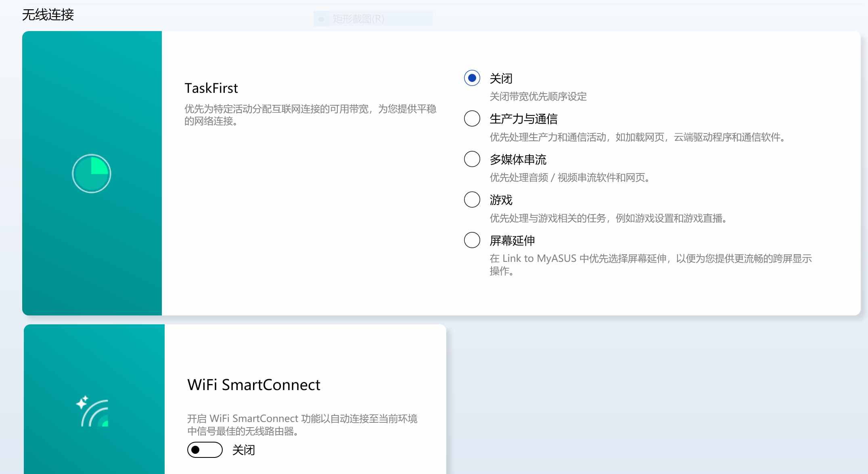Click the TaskFirst bandwidth description paragraph
The width and height of the screenshot is (868, 474).
[x=310, y=115]
